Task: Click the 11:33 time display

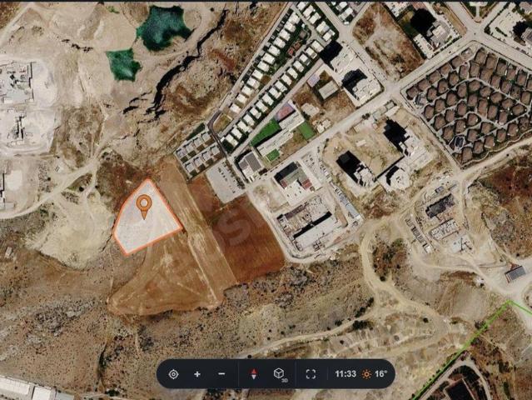Action: 346,374
